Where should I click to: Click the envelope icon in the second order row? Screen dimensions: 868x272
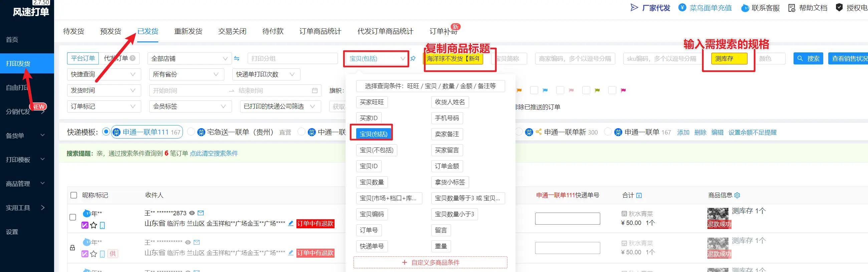[x=197, y=242]
